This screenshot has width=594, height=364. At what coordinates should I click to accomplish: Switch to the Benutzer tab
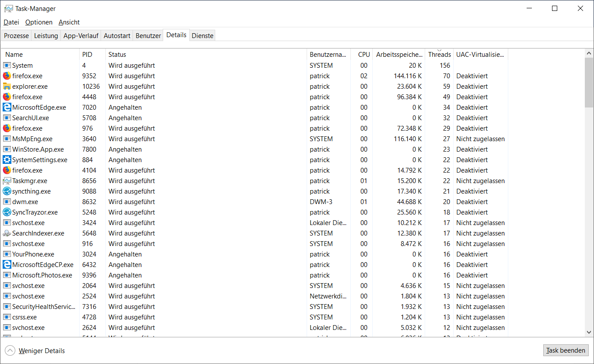(x=148, y=36)
